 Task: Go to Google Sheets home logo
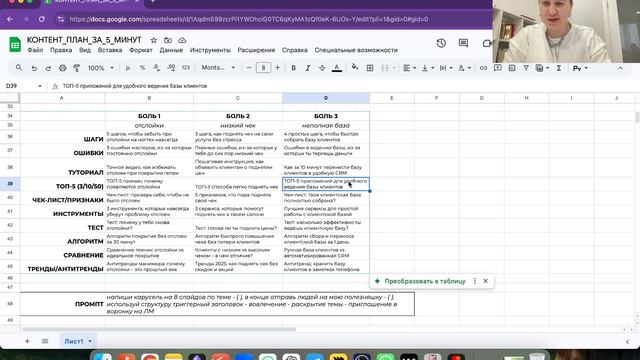click(x=15, y=44)
